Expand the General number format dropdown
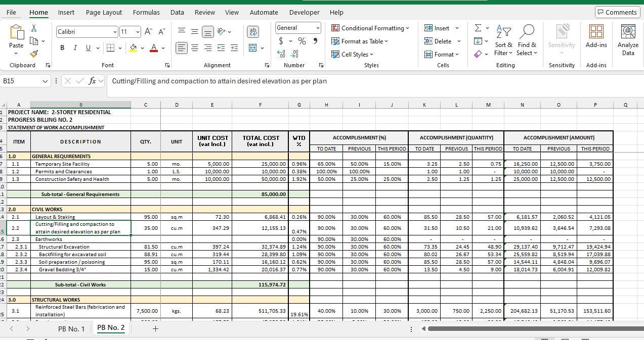644x340 pixels. [x=318, y=28]
